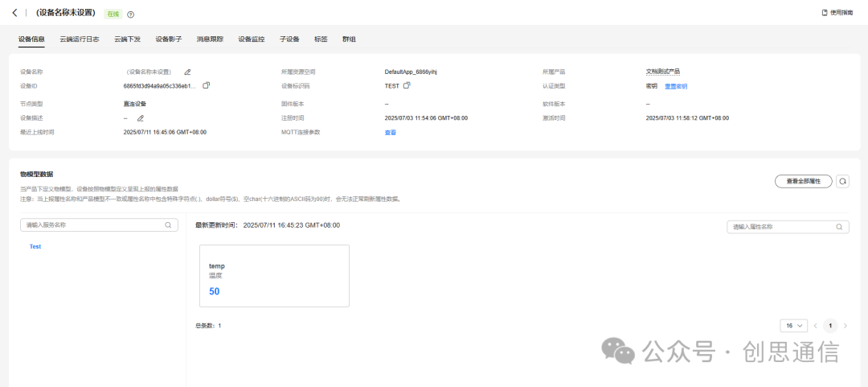Open the 标签 tab

[x=321, y=39]
